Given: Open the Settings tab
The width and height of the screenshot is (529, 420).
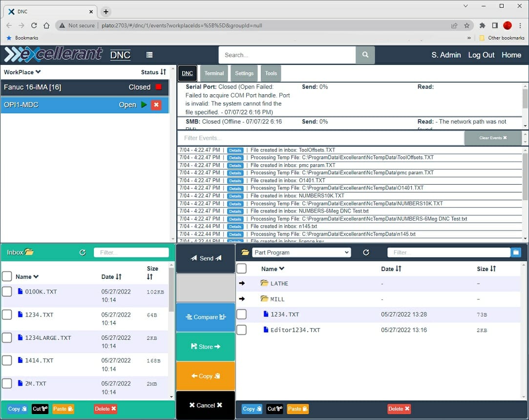Looking at the screenshot, I should 244,73.
